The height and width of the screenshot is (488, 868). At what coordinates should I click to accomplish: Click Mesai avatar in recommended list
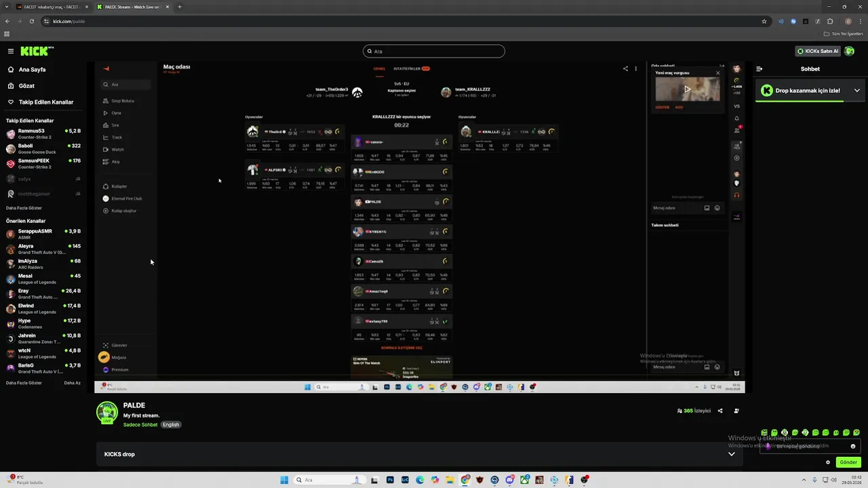click(10, 279)
